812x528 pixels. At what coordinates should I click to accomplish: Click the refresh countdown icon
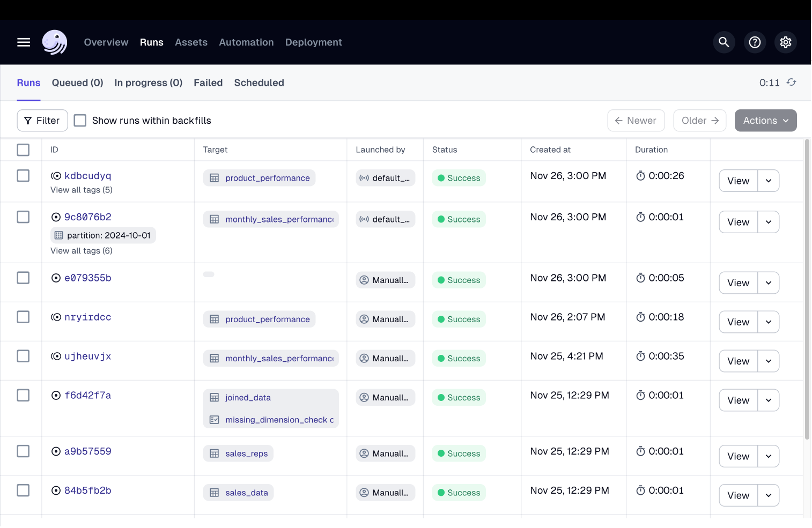(x=791, y=83)
